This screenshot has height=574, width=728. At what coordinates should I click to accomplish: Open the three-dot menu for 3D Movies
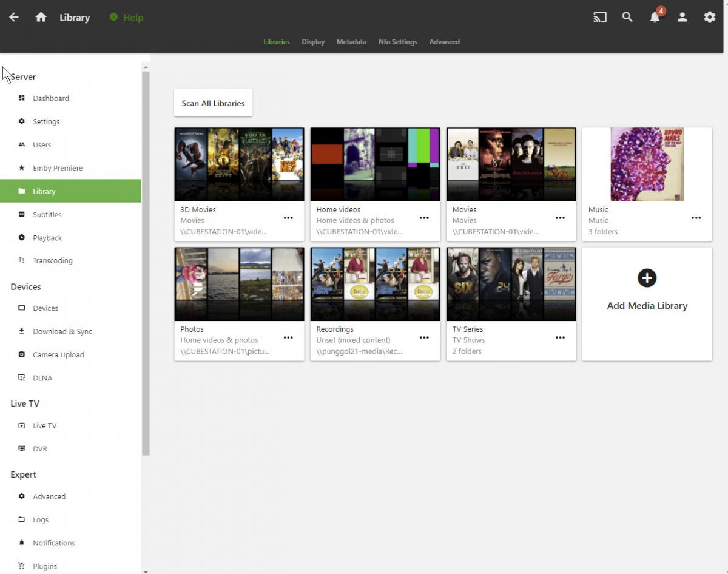pyautogui.click(x=288, y=218)
